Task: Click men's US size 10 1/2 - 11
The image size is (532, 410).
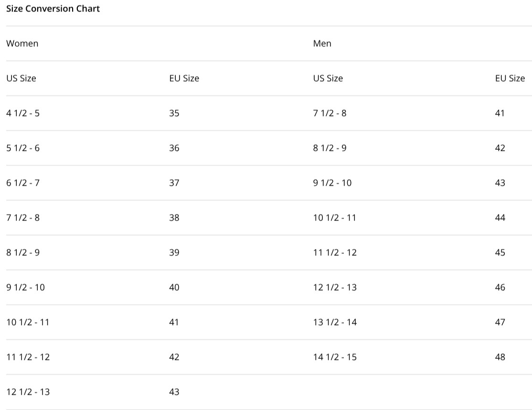Action: click(x=334, y=218)
